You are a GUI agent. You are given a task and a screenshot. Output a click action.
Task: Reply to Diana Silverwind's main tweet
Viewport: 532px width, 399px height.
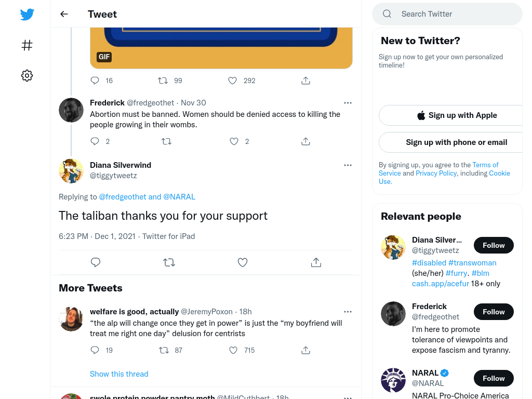(96, 262)
